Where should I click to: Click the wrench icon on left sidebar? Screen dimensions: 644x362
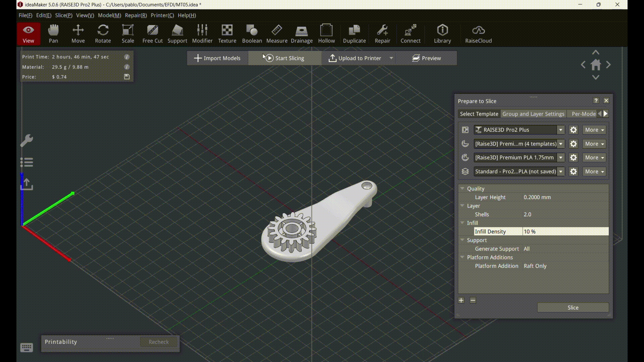pos(26,140)
